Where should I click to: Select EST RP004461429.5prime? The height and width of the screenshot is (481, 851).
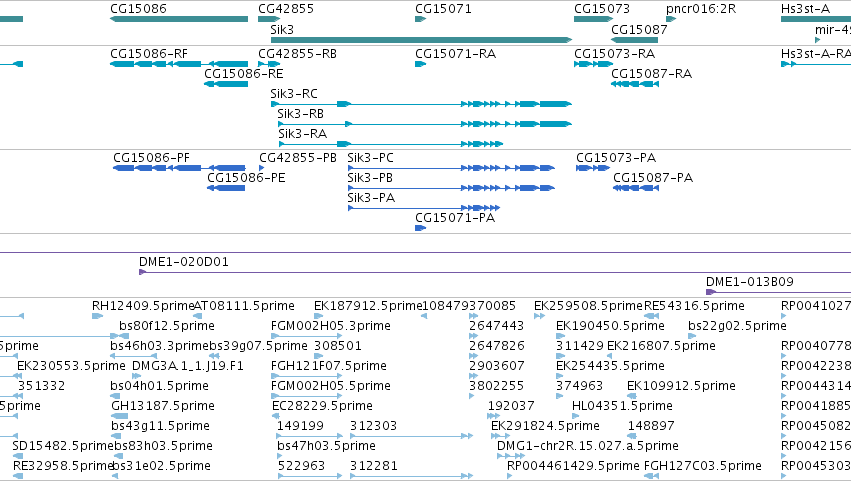[x=573, y=467]
